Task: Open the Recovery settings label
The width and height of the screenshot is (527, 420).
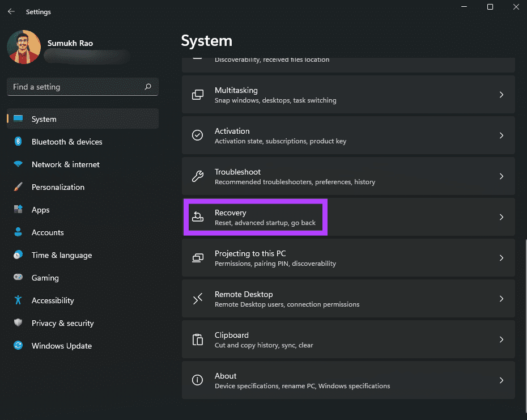Action: [230, 213]
